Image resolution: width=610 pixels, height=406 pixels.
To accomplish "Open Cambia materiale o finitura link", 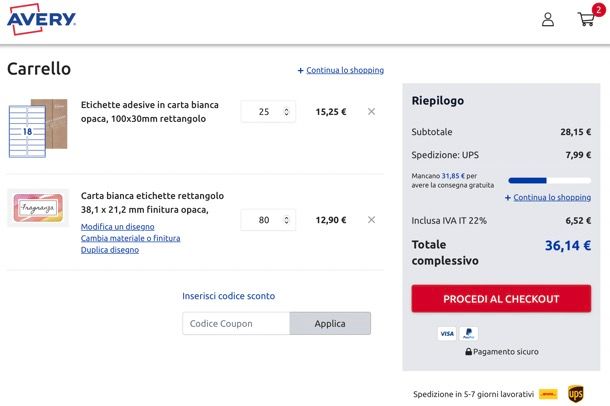I will [130, 238].
